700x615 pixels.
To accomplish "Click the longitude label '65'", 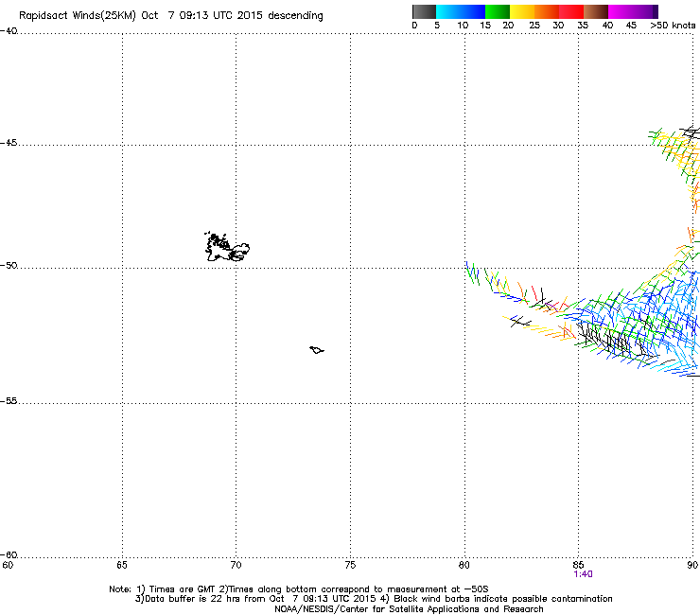I will pyautogui.click(x=122, y=565).
